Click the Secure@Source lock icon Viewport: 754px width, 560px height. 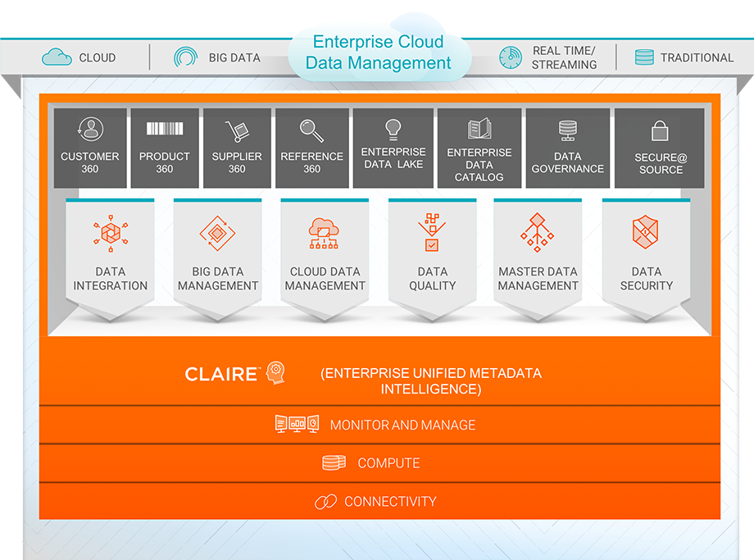point(660,131)
